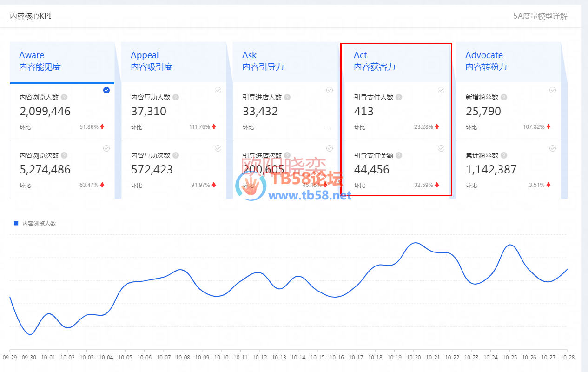588x372 pixels.
Task: Click help icon beside 新增粉丝数
Action: (x=504, y=97)
